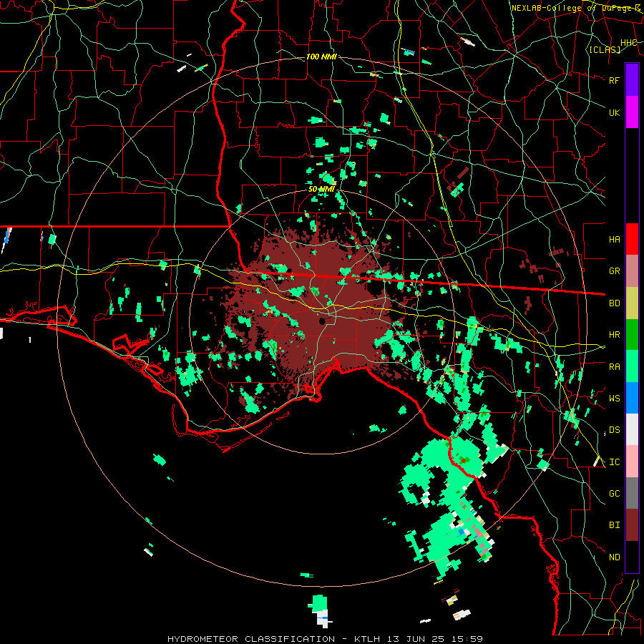This screenshot has height=644, width=644.
Task: Select the BD legend label
Action: (614, 303)
